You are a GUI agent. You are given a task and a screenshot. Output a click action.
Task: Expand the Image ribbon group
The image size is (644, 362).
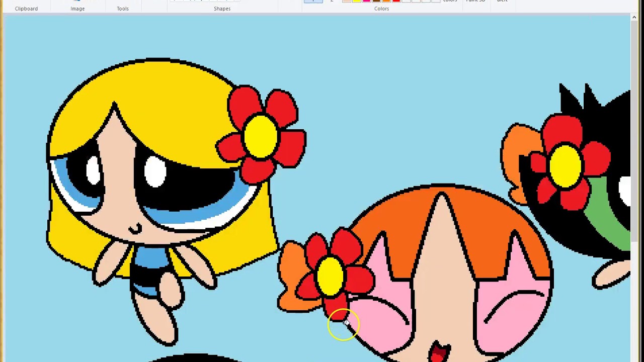pyautogui.click(x=77, y=9)
